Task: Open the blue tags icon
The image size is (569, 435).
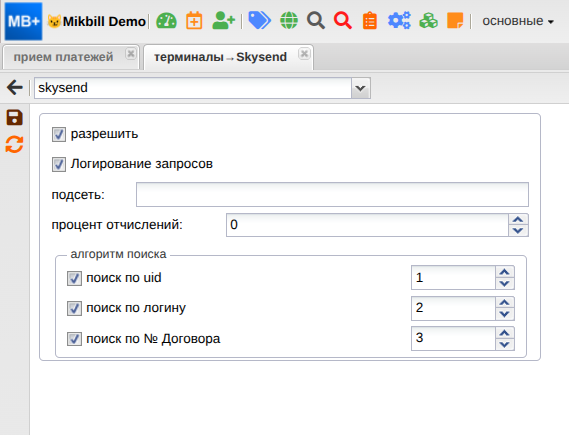Action: click(259, 20)
